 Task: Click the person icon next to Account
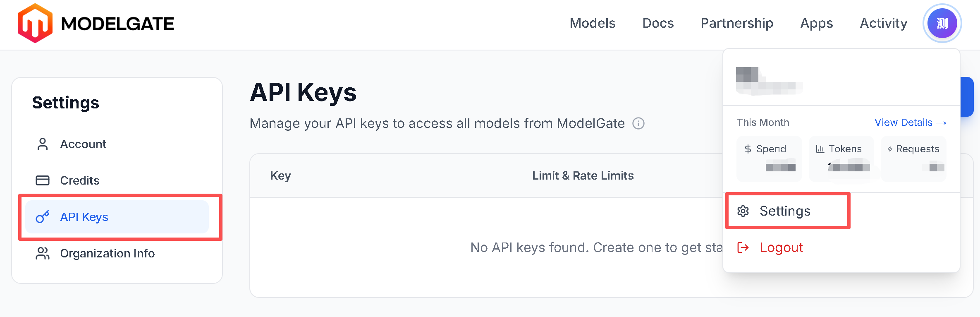pyautogui.click(x=43, y=144)
